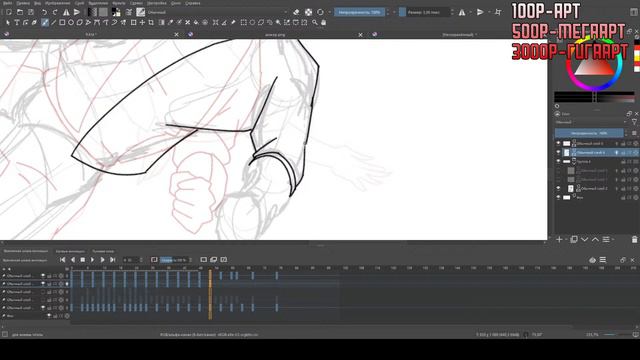Open the Help menu at menu bar end
The image size is (640, 360).
192,3
